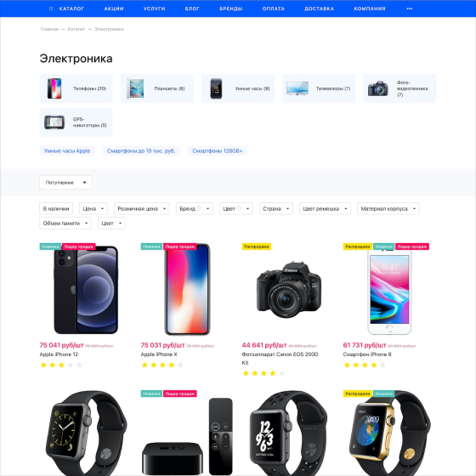The width and height of the screenshot is (476, 476).
Task: Expand the Популярные sort dropdown
Action: [66, 183]
